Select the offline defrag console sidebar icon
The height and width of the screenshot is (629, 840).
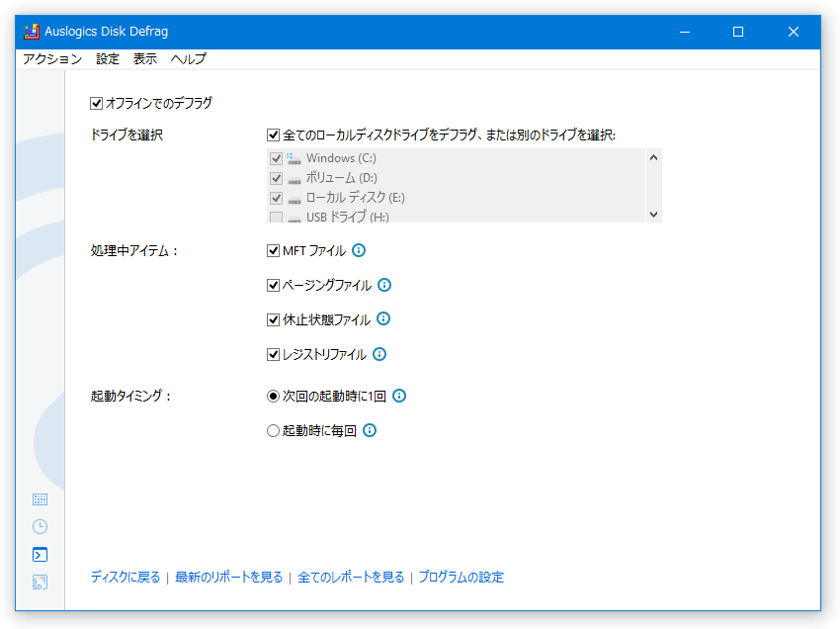click(40, 554)
